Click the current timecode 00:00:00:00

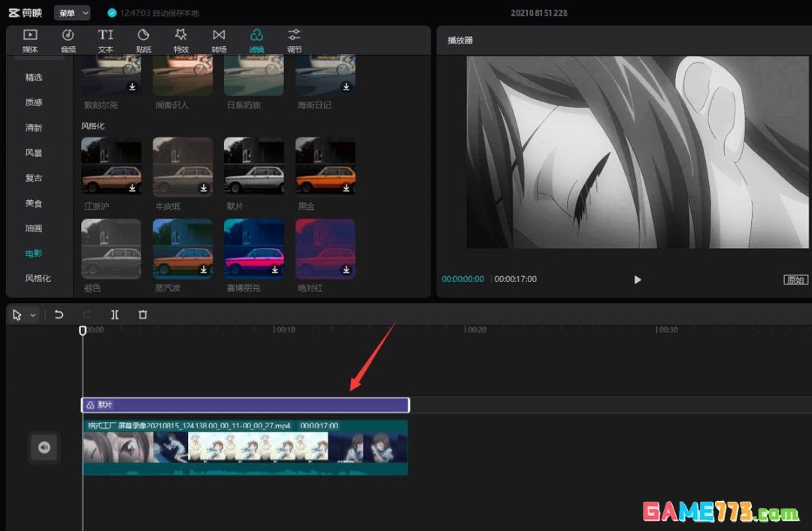coord(463,279)
